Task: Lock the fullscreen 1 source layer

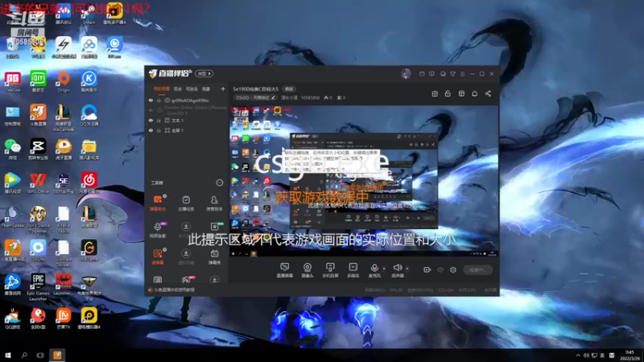Action: coord(159,130)
